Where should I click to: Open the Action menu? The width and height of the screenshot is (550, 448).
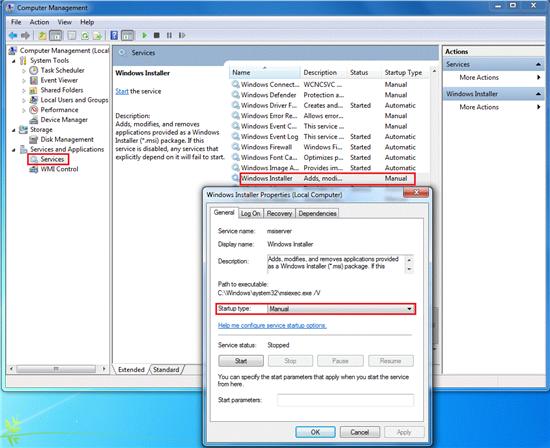coord(39,22)
